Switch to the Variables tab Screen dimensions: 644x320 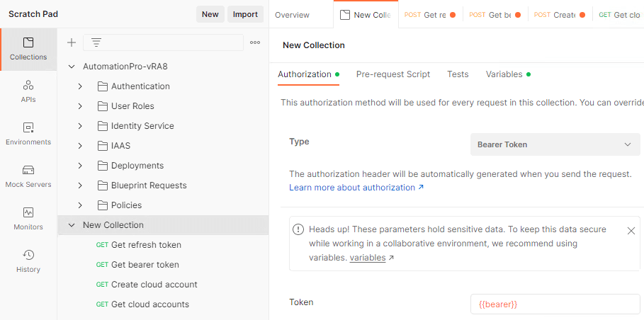(504, 74)
